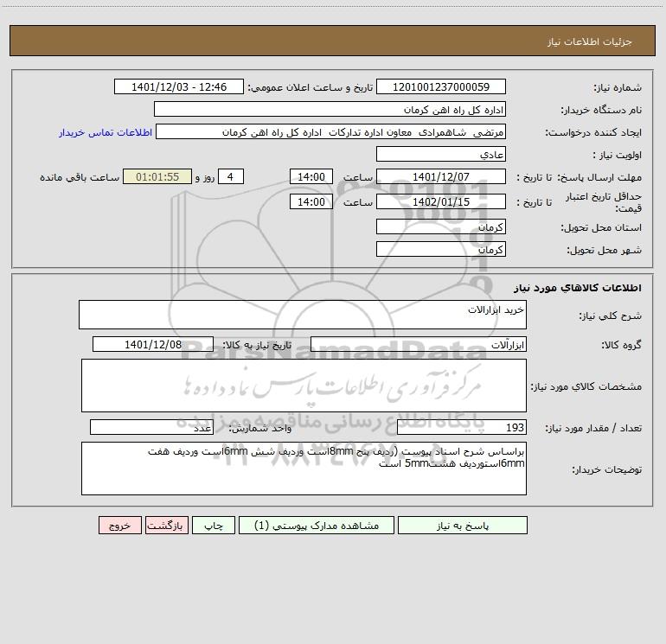Image resolution: width=666 pixels, height=644 pixels.
Task: Click quantity field showing 193
Action: coord(462,428)
